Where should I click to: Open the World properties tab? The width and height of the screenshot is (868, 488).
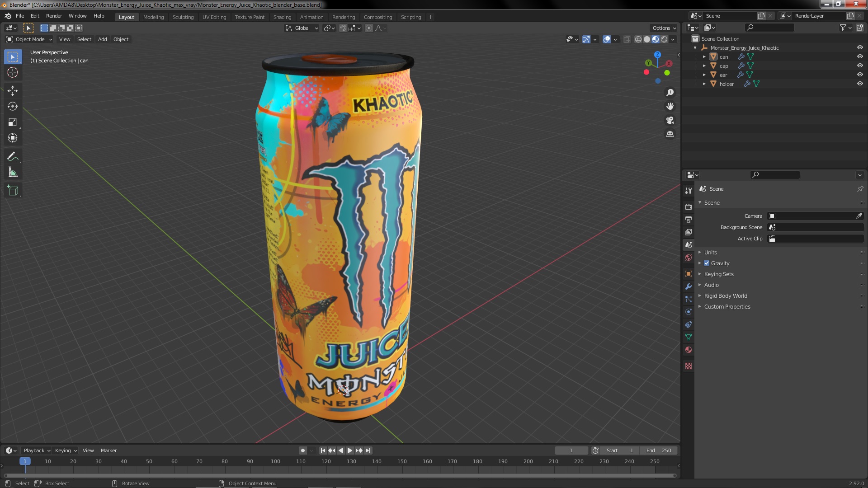689,258
